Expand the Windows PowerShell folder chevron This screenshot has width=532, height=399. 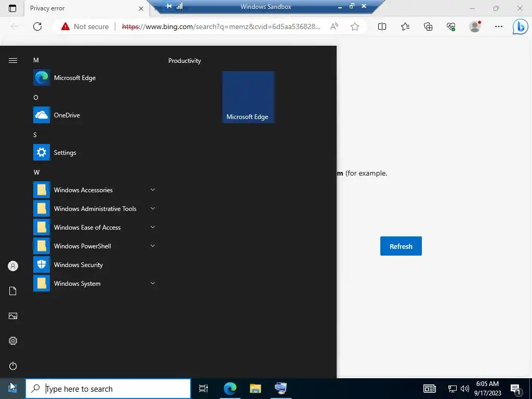tap(153, 246)
